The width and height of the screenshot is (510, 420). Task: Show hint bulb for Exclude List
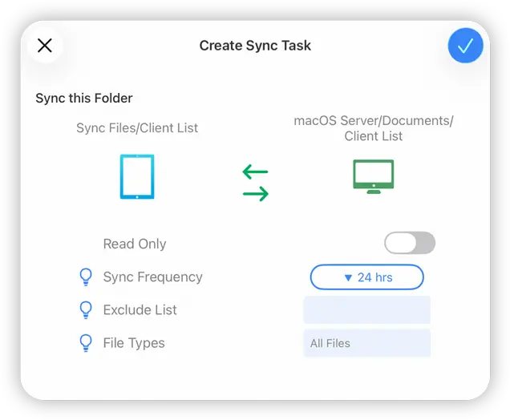[x=86, y=310]
